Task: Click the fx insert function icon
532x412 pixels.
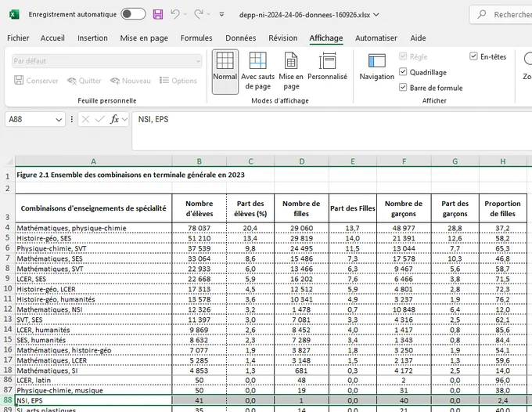Action: click(x=115, y=119)
